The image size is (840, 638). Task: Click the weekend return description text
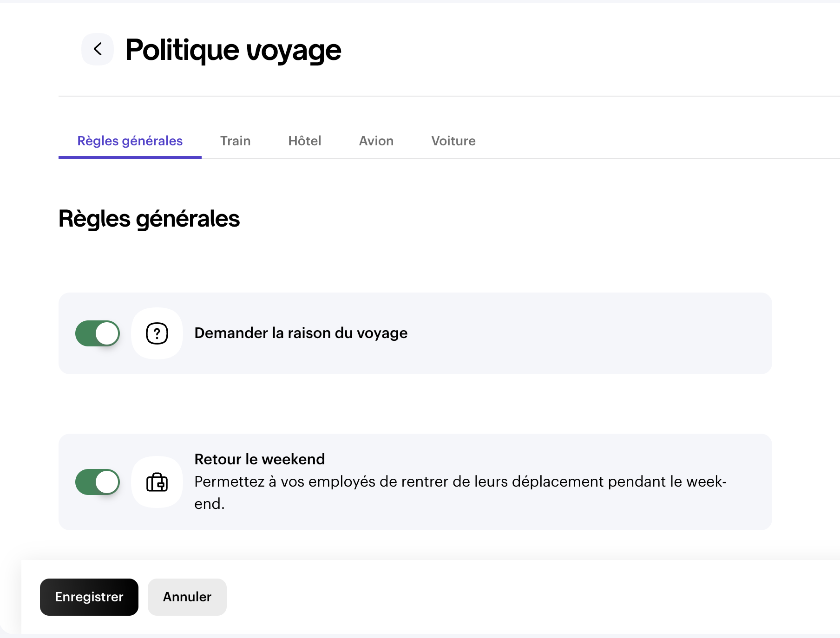(x=460, y=482)
